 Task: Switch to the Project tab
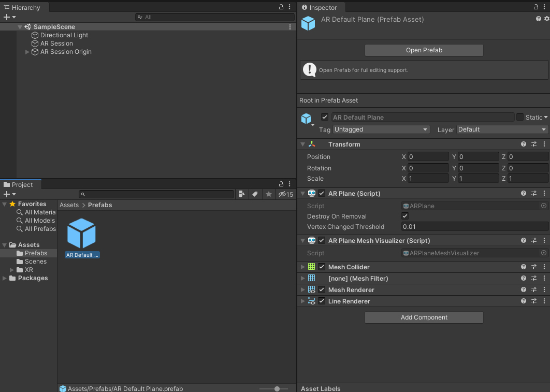pyautogui.click(x=21, y=185)
